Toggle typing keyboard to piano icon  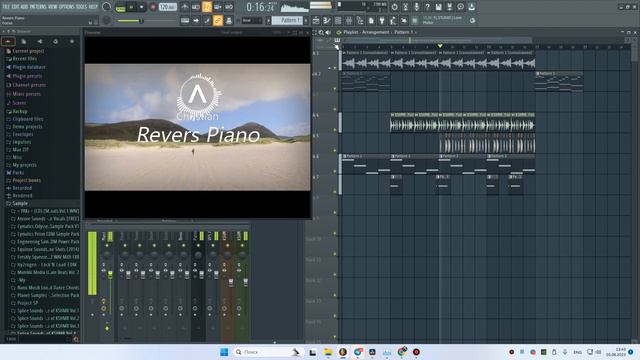185,20
